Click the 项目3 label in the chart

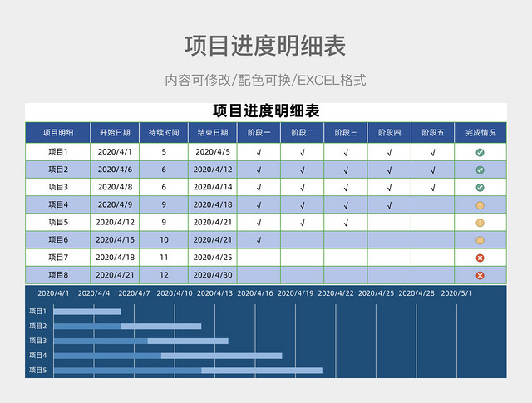tap(37, 341)
